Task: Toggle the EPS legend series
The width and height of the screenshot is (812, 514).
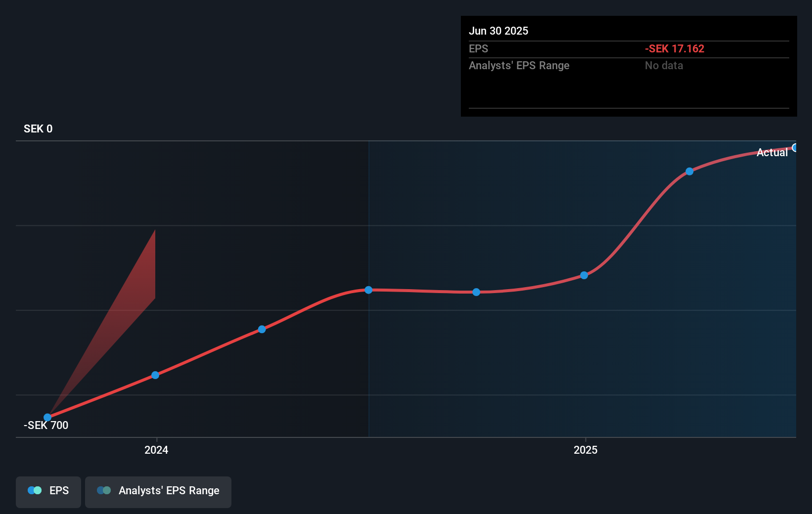Action: 48,492
